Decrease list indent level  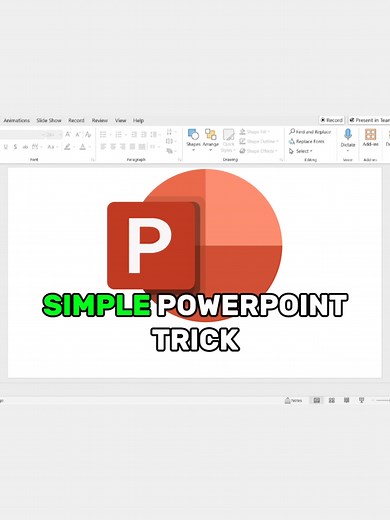tap(134, 134)
